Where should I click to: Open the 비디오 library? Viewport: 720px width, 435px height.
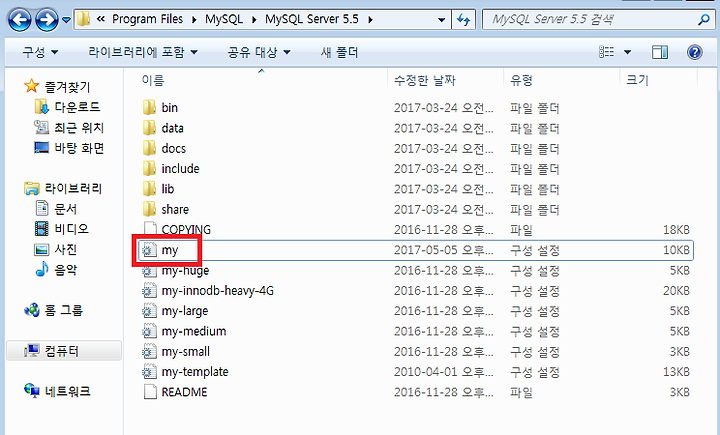71,229
